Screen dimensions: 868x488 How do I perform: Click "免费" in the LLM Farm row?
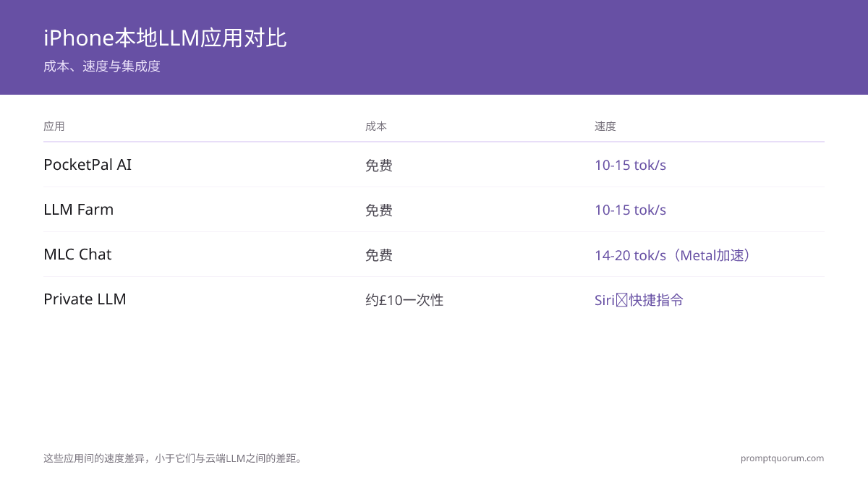click(x=379, y=210)
